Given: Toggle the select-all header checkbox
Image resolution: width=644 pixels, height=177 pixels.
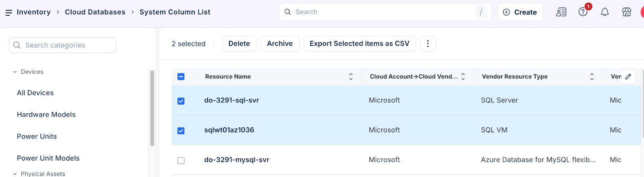Looking at the screenshot, I should click(x=181, y=76).
